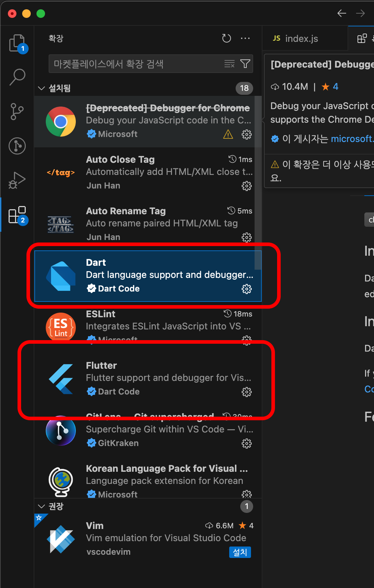Open the extensions view more actions menu
Screen dimensions: 374x588
(245, 38)
